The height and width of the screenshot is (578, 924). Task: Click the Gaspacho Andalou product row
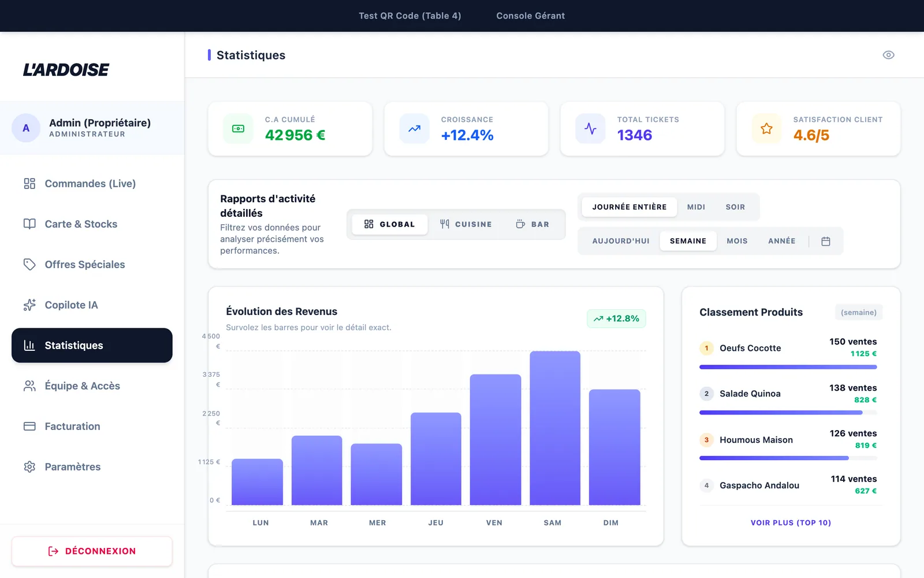(788, 486)
